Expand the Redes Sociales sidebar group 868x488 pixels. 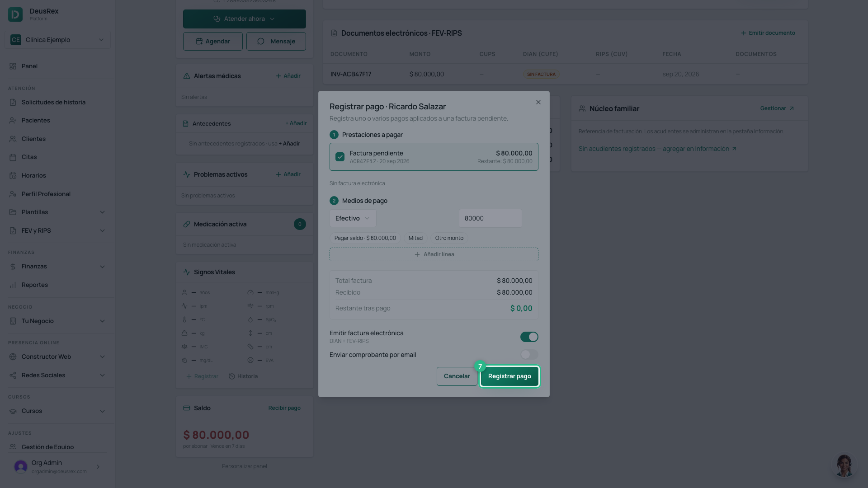[x=57, y=375]
